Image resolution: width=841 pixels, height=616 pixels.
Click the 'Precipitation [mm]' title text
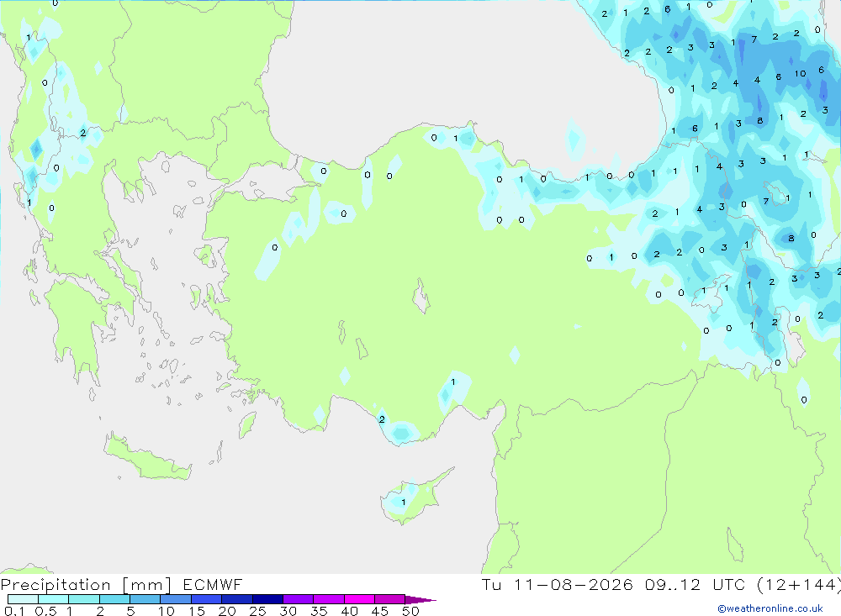point(86,585)
